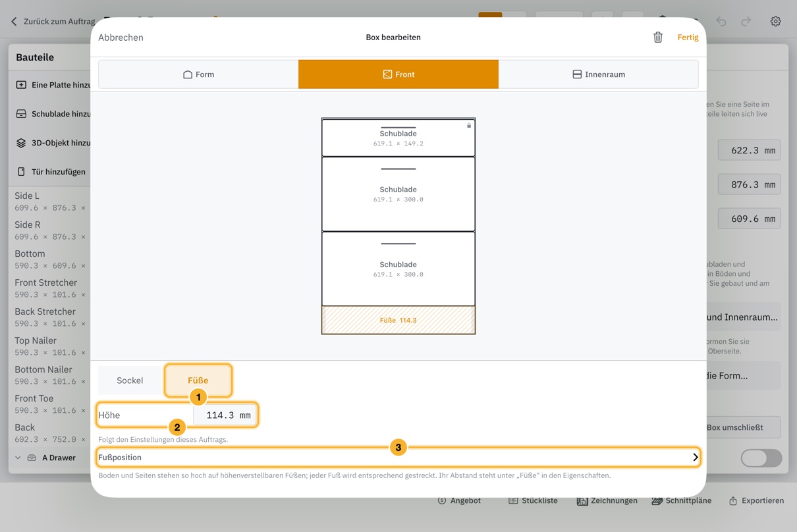Delete the box with the trash icon

click(657, 38)
